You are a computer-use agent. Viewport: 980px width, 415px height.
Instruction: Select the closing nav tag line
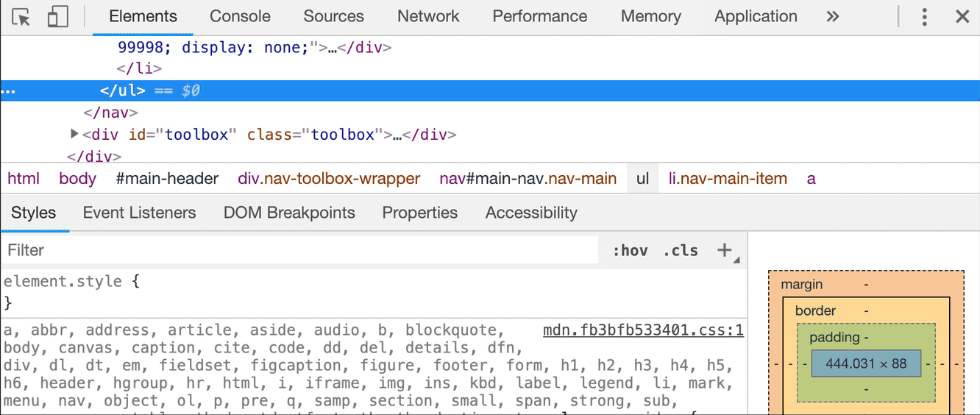pos(111,113)
